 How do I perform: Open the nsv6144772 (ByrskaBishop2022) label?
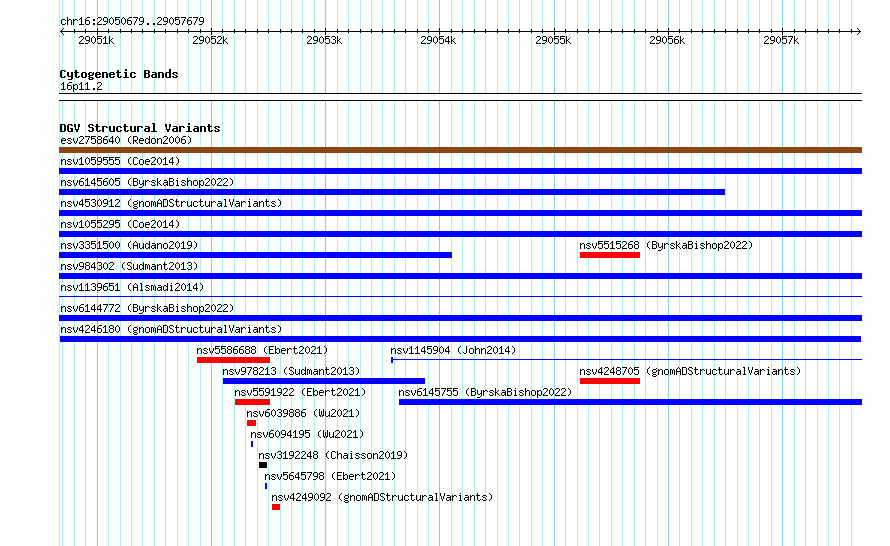(147, 308)
